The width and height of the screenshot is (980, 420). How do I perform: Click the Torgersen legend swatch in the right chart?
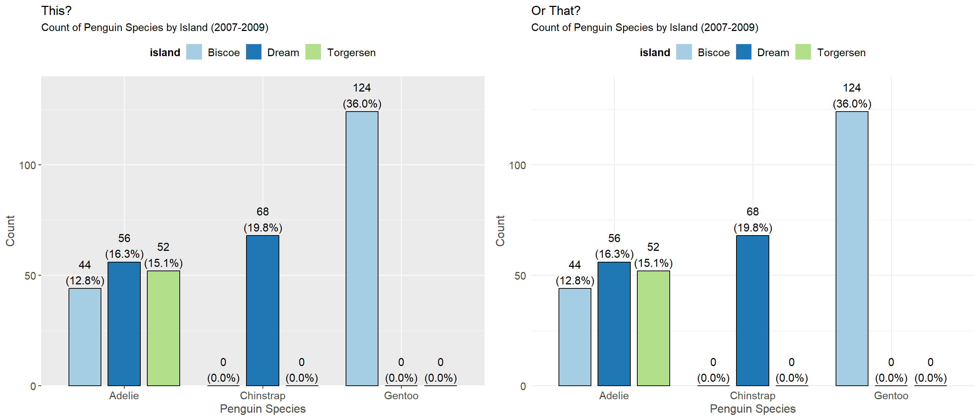[x=803, y=52]
